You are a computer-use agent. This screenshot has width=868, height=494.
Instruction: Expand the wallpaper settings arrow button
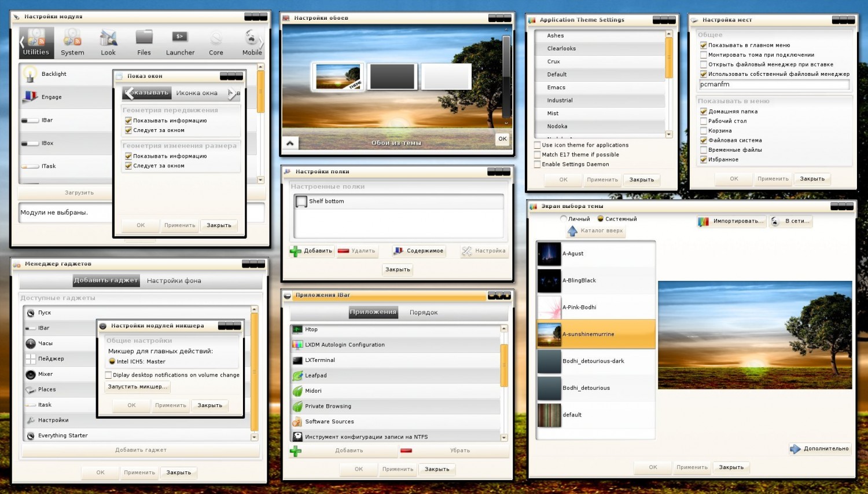tap(290, 143)
